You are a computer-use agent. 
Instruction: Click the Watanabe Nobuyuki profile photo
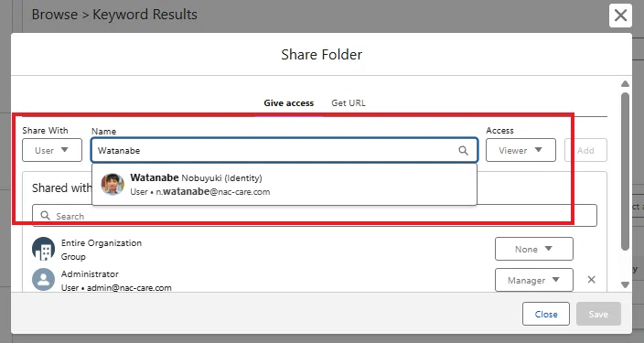point(113,184)
